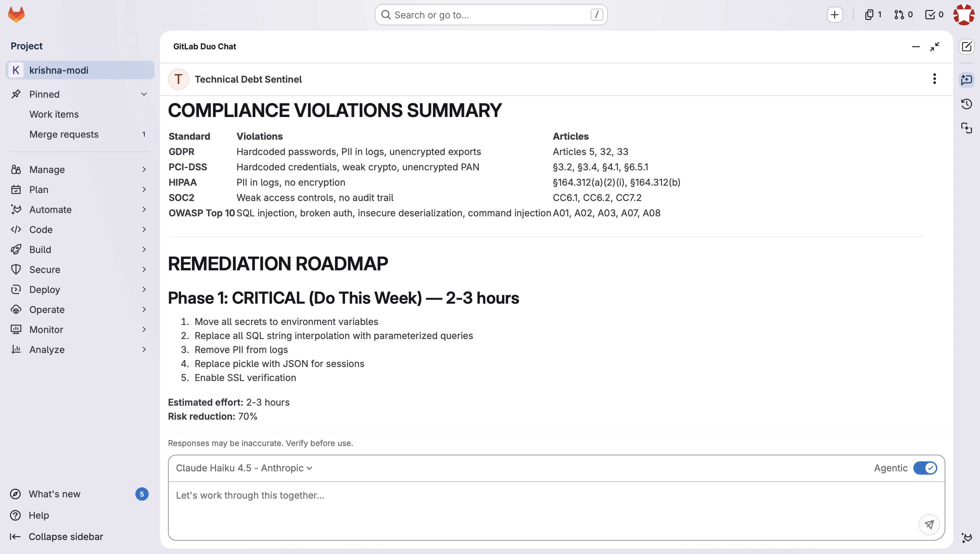This screenshot has height=554, width=980.
Task: Open chat history icon in right rail
Action: point(966,104)
